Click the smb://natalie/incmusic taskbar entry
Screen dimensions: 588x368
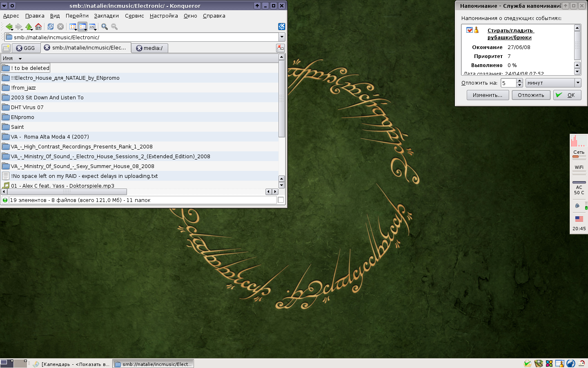click(153, 364)
